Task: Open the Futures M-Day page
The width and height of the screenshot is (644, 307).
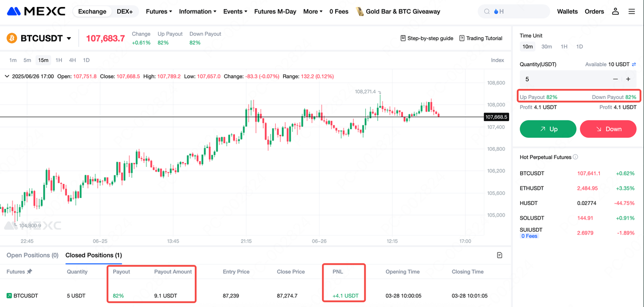Action: coord(275,12)
